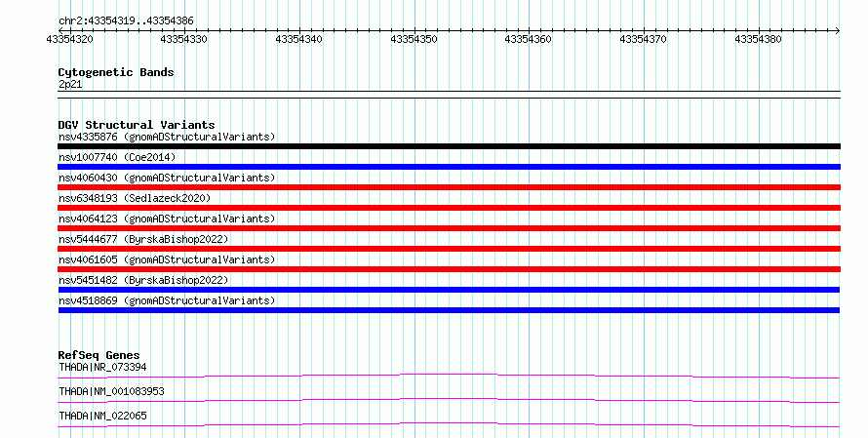Click the red bar for nsv4061605

(449, 269)
